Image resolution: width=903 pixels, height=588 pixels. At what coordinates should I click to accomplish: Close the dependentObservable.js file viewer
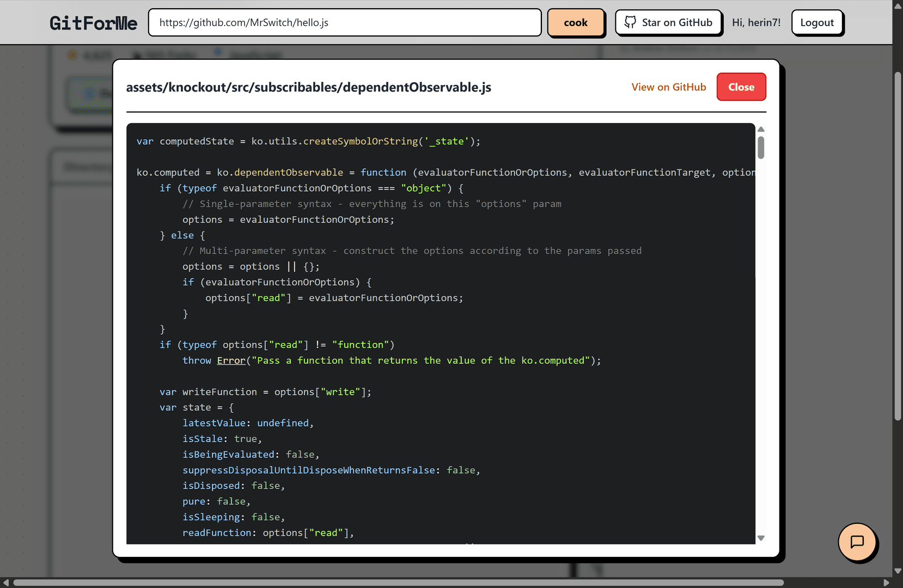point(741,87)
